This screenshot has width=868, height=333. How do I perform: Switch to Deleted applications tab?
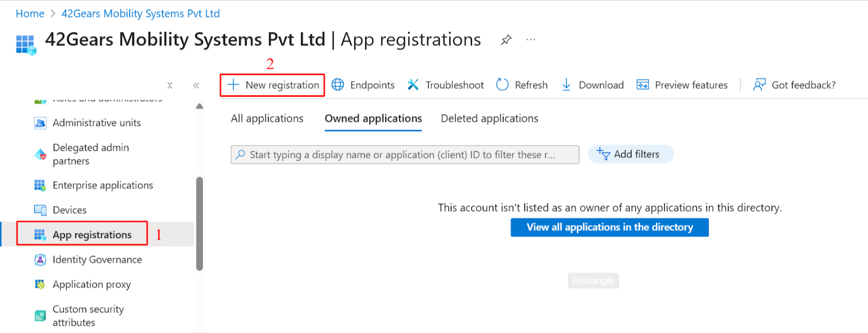point(489,118)
